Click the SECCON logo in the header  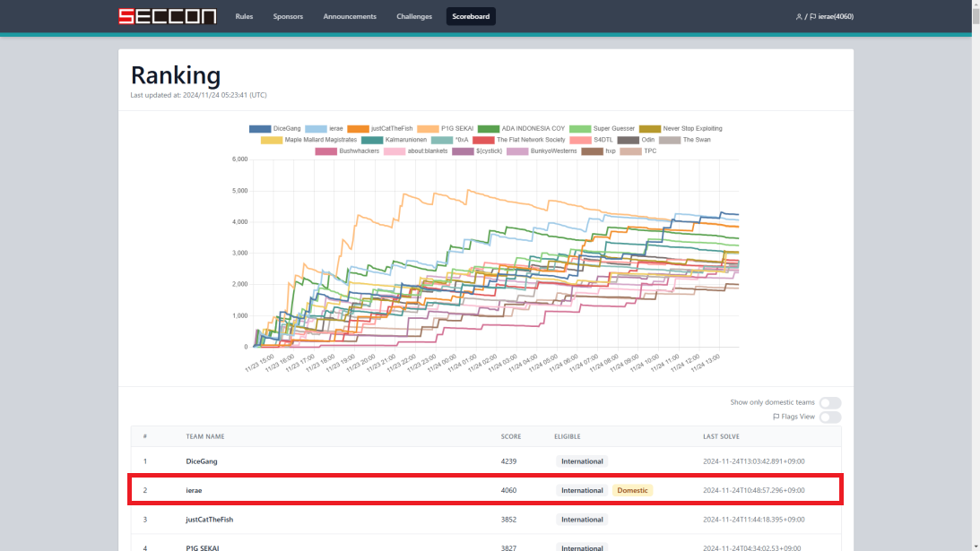167,15
